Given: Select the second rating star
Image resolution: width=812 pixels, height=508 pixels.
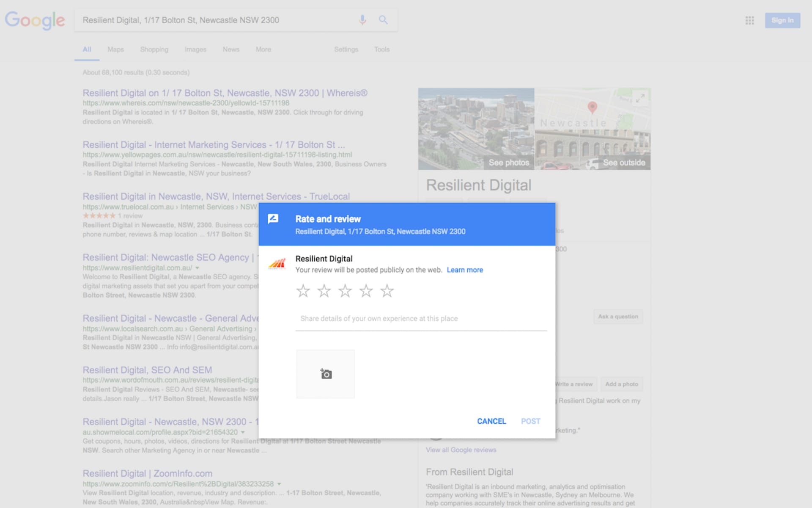Looking at the screenshot, I should 324,291.
